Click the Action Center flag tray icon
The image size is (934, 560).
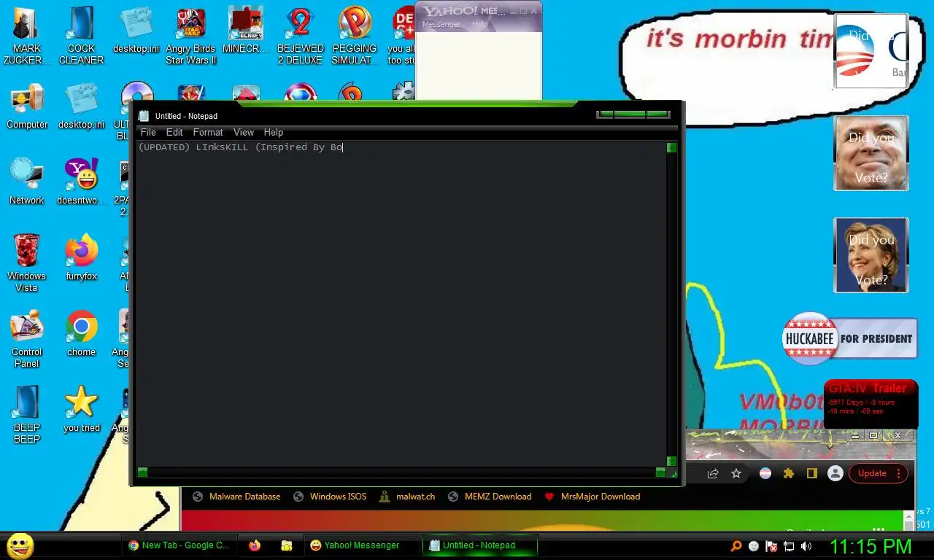771,545
